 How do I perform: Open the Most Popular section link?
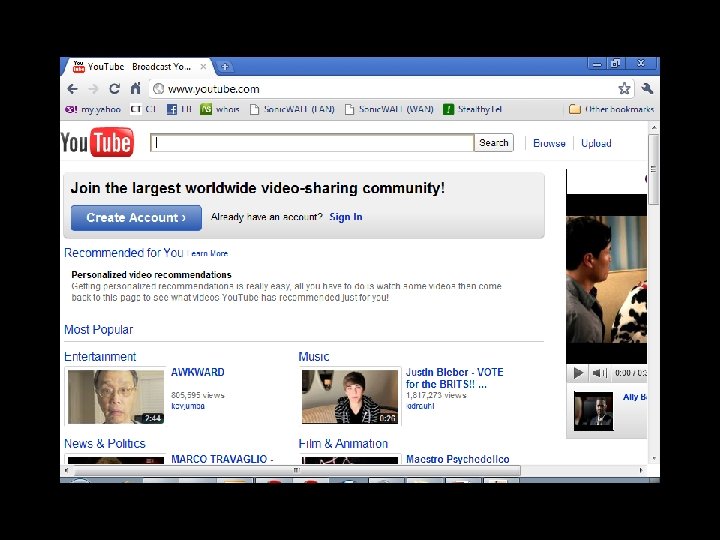click(99, 330)
